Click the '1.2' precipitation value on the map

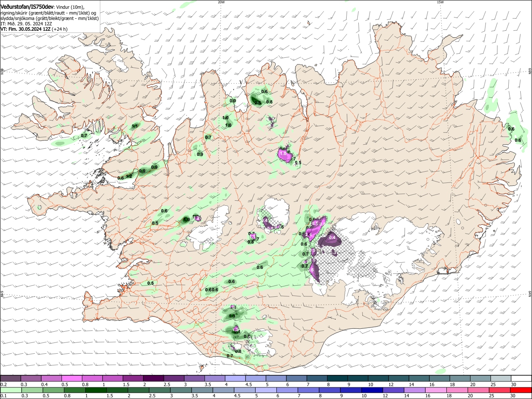[129, 176]
